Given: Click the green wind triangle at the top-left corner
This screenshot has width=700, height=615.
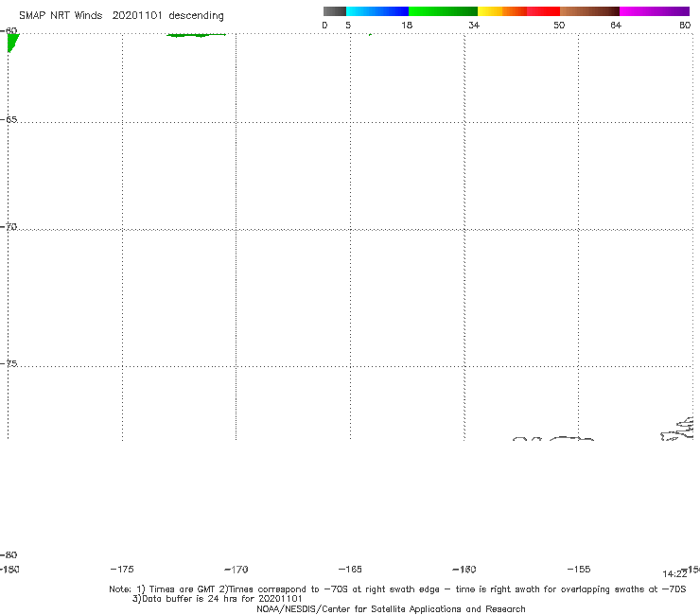Looking at the screenshot, I should tap(12, 43).
